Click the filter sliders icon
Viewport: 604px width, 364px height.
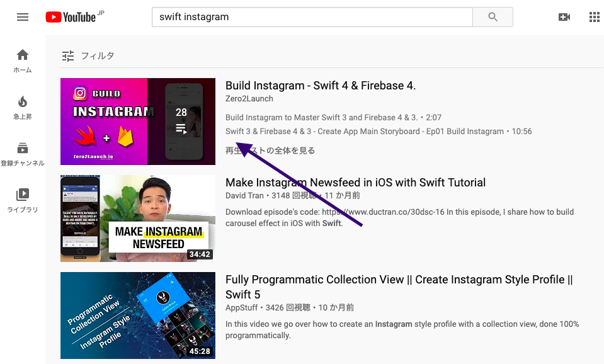tap(68, 56)
